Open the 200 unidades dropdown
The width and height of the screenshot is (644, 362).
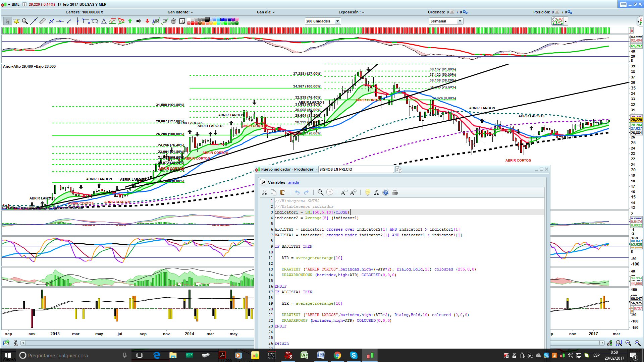[x=337, y=21]
